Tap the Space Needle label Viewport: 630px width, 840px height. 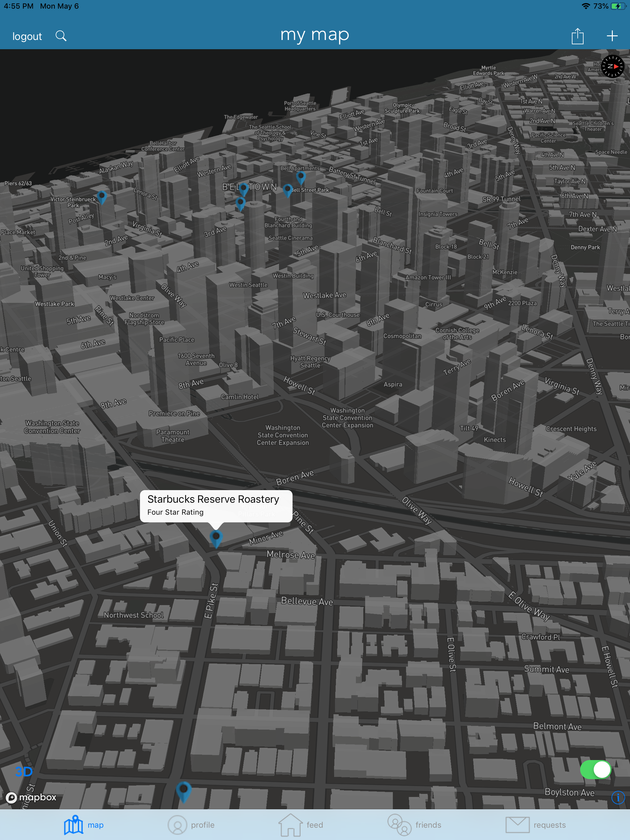[611, 152]
